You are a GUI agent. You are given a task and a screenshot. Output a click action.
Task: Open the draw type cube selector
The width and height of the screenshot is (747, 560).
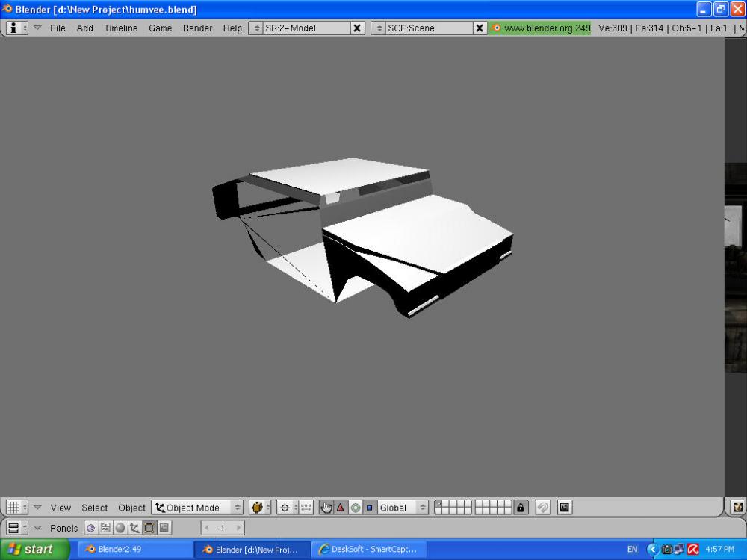(x=260, y=508)
